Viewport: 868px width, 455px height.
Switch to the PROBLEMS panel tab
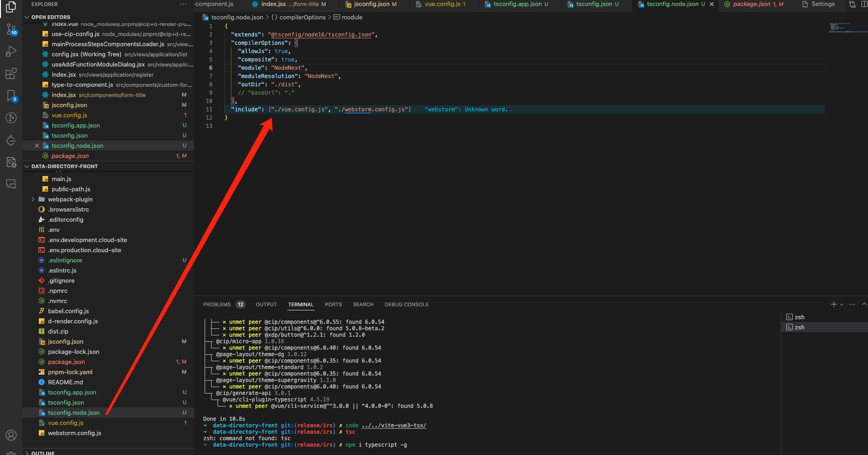217,304
